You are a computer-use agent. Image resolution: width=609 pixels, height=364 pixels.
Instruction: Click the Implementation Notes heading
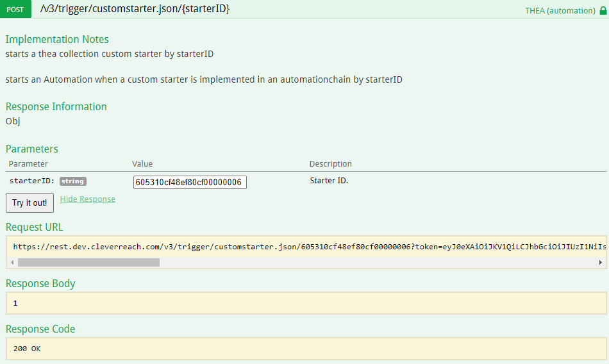(x=57, y=39)
